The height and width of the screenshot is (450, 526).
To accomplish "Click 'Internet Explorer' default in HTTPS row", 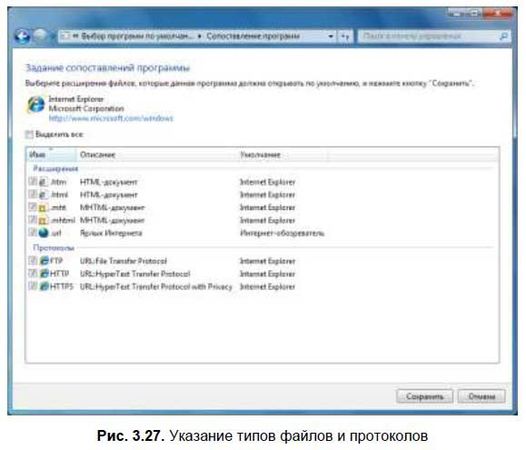I will coord(267,286).
